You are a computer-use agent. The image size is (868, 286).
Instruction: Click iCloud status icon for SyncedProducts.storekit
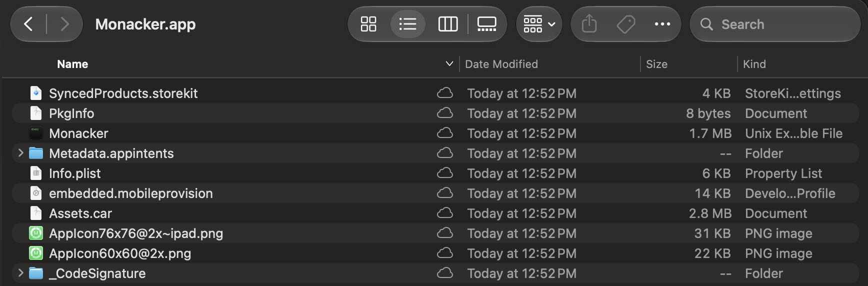[445, 93]
